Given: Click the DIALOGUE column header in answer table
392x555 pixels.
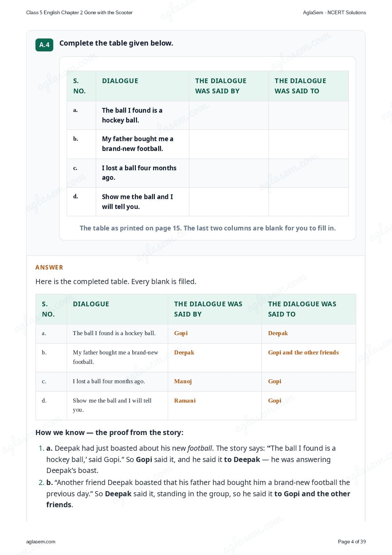Looking at the screenshot, I should 91,304.
